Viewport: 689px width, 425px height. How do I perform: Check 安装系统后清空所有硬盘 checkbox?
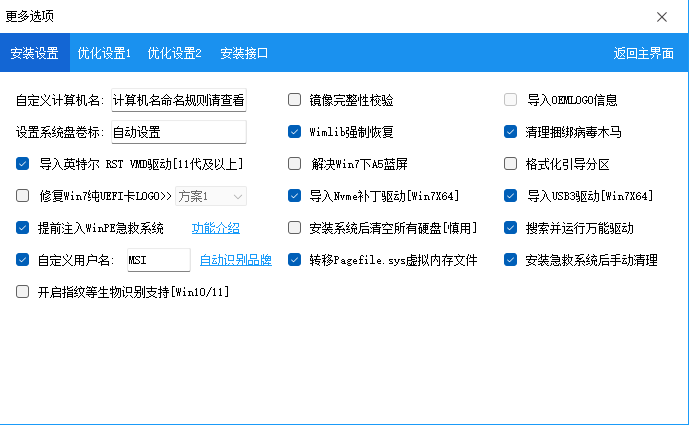(294, 228)
